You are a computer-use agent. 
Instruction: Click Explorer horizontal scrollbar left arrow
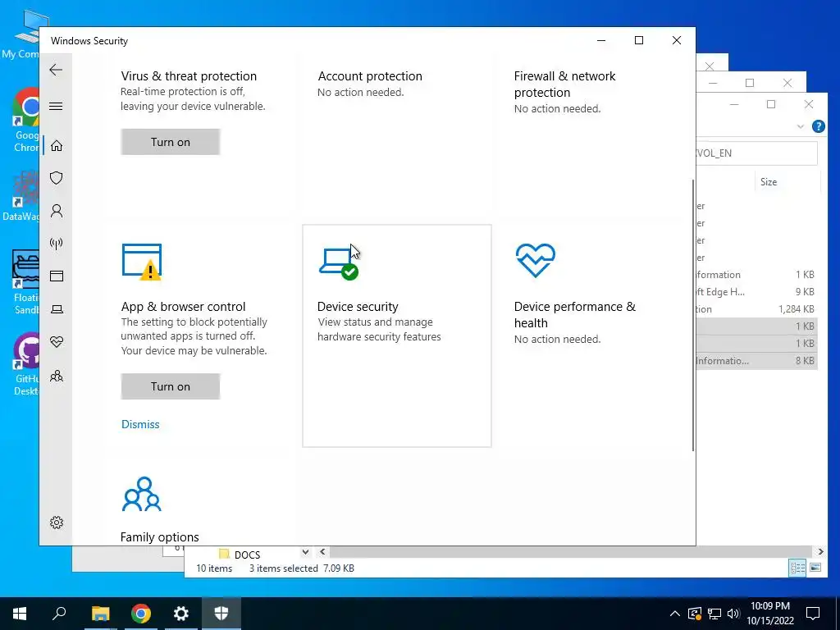[x=322, y=551]
